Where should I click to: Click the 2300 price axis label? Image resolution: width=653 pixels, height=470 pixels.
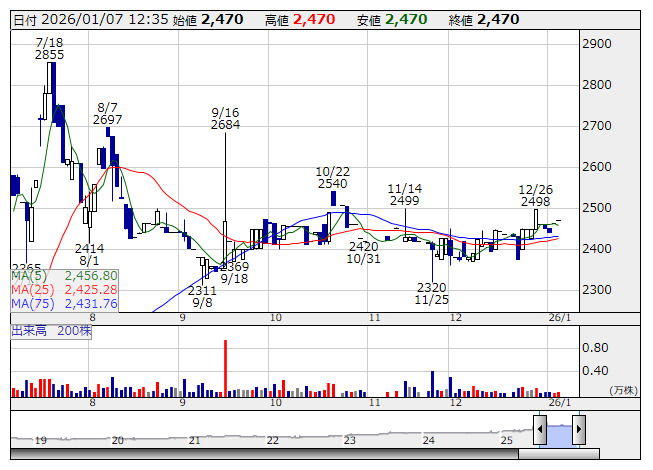click(x=597, y=290)
